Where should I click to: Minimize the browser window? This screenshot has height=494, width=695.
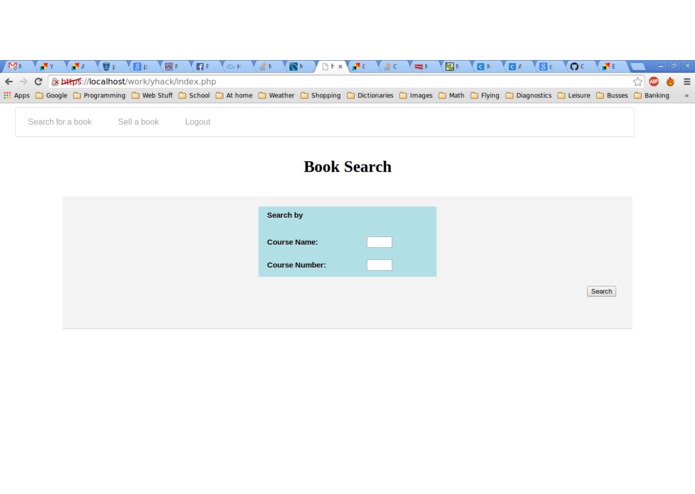click(x=660, y=66)
